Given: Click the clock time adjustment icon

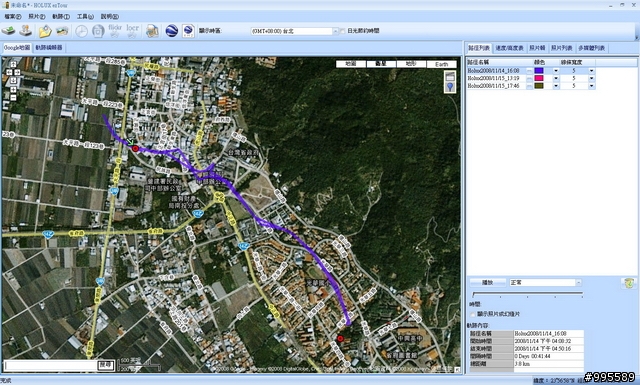Looking at the screenshot, I should pyautogui.click(x=81, y=31).
